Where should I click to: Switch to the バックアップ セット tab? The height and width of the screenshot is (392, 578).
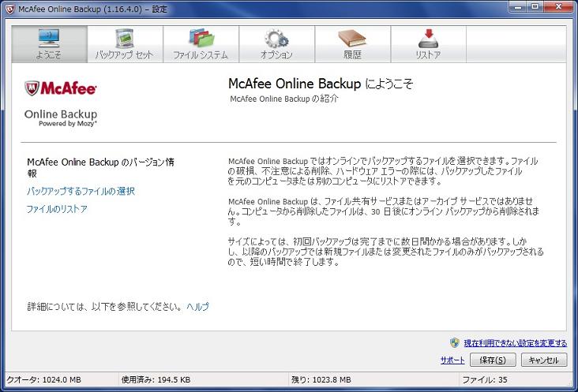click(125, 44)
